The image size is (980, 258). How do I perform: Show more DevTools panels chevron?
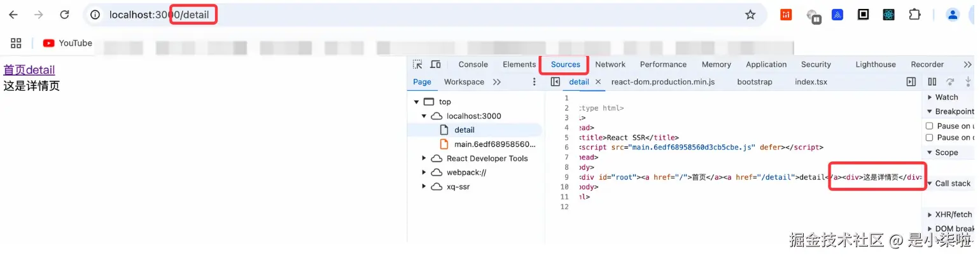click(967, 64)
